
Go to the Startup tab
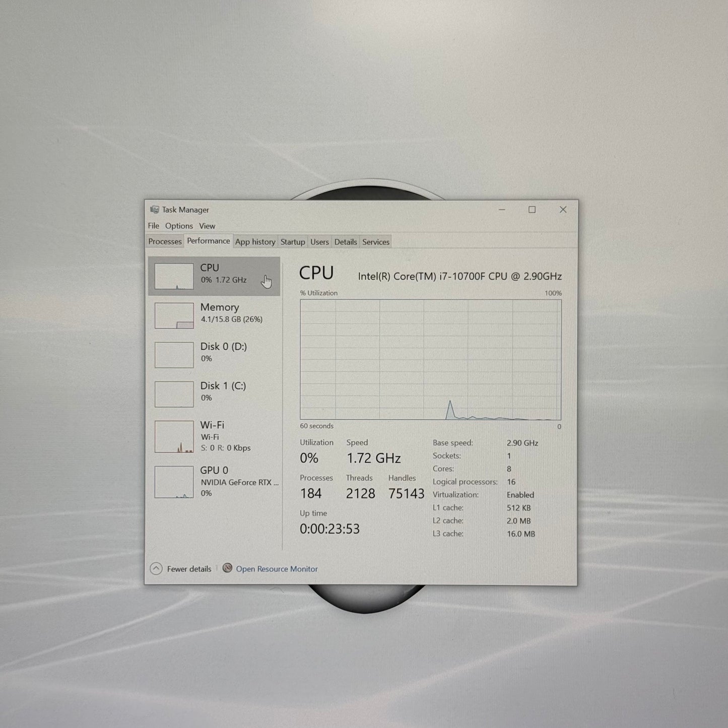tap(293, 242)
